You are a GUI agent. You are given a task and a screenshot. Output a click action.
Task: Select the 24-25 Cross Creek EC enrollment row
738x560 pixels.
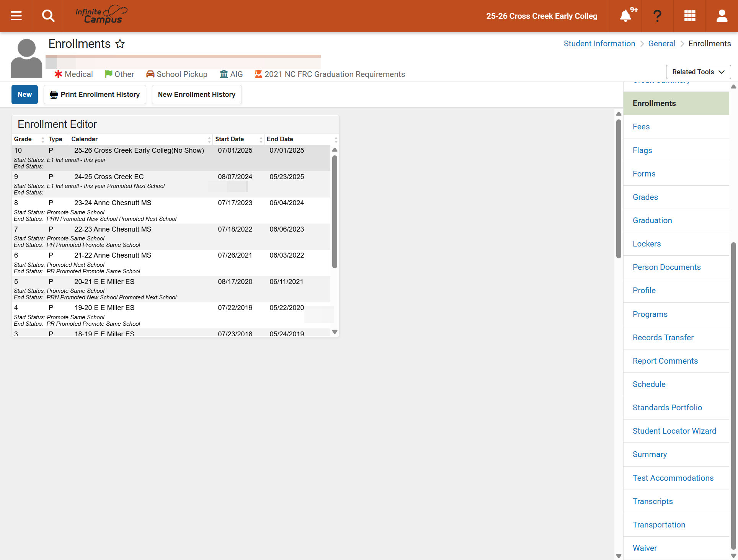point(171,184)
